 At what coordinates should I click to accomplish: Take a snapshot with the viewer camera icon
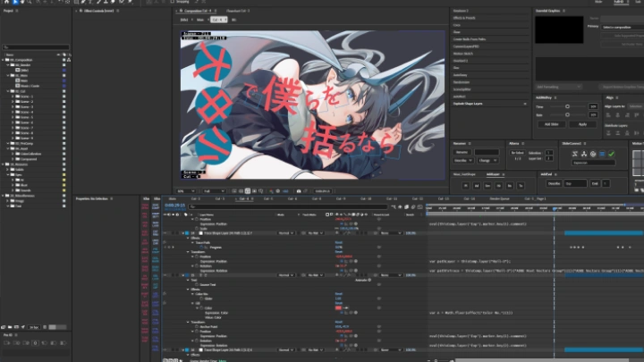click(x=299, y=191)
